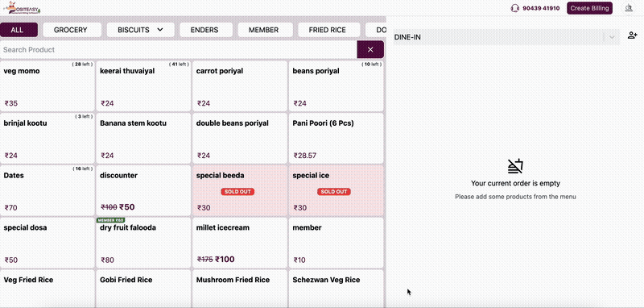
Task: Add beans poriyal to the order
Action: (336, 86)
